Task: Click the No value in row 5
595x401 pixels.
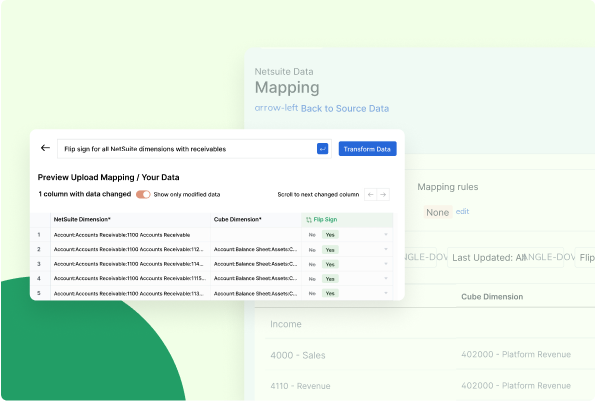Action: coord(312,293)
